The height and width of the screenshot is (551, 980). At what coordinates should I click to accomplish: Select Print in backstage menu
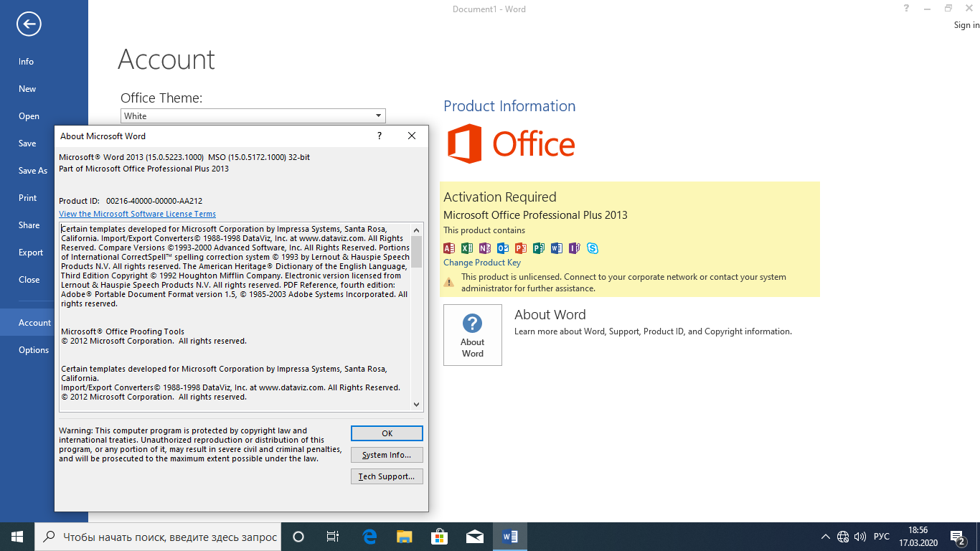27,198
